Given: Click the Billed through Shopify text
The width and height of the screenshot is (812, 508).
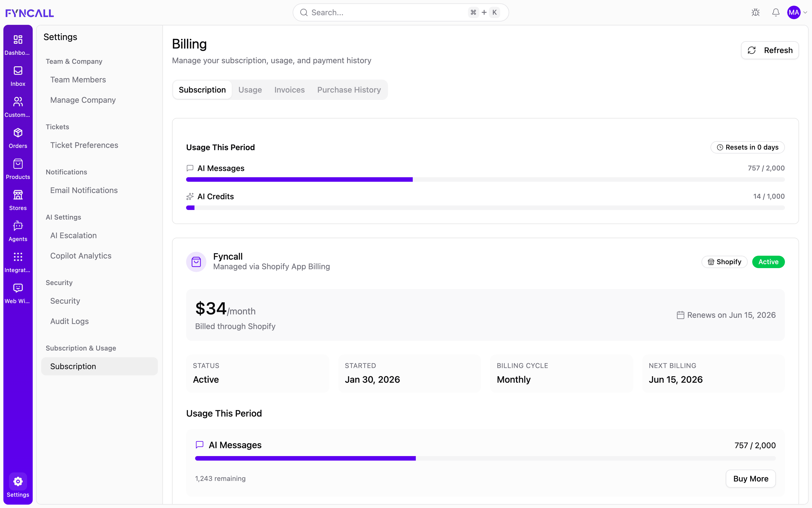Looking at the screenshot, I should click(x=235, y=326).
